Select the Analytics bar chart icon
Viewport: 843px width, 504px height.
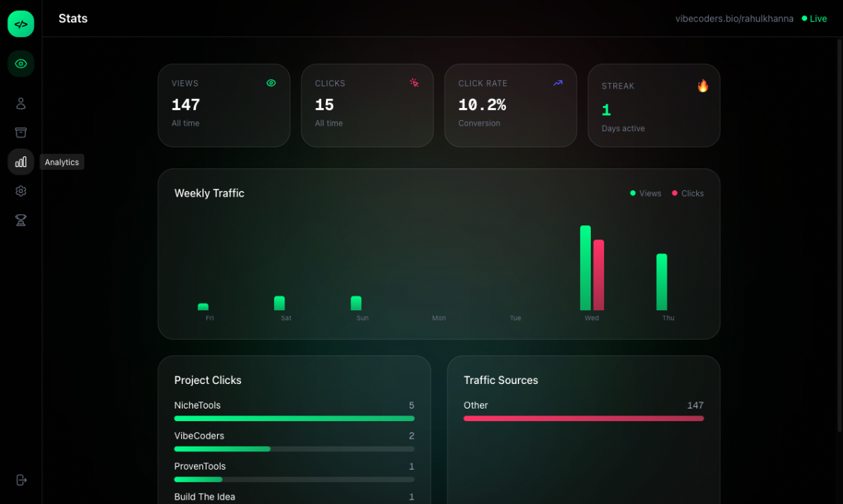point(20,161)
